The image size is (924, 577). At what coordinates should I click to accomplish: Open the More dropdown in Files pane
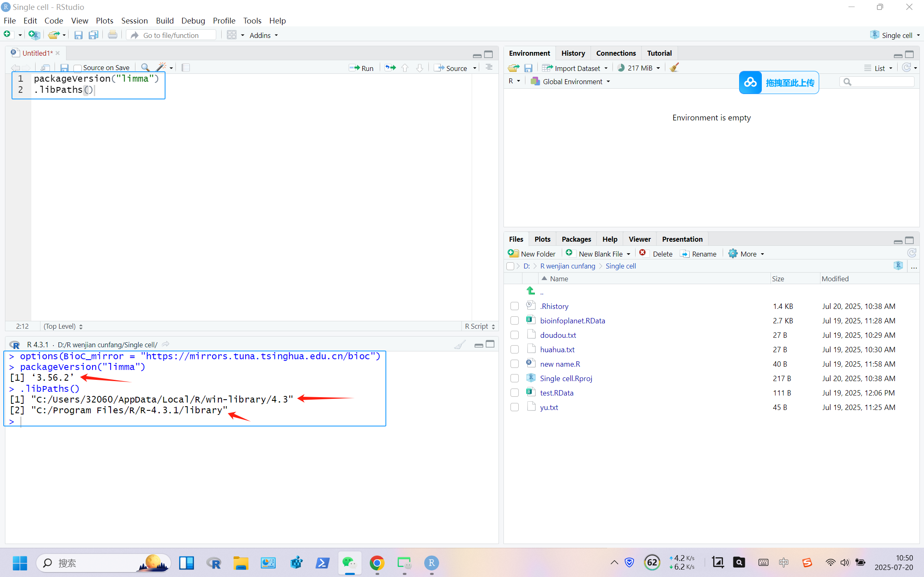tap(747, 254)
